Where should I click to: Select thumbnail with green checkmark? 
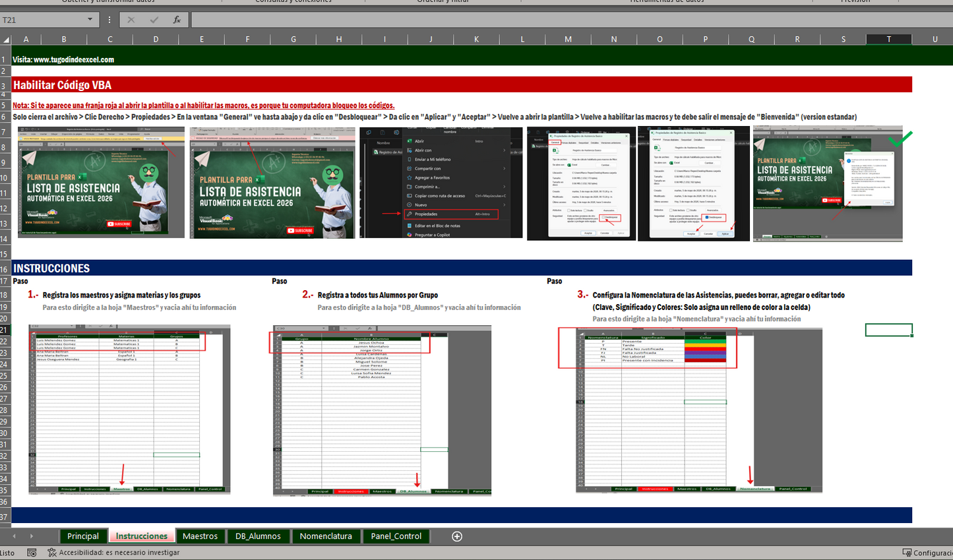click(828, 184)
